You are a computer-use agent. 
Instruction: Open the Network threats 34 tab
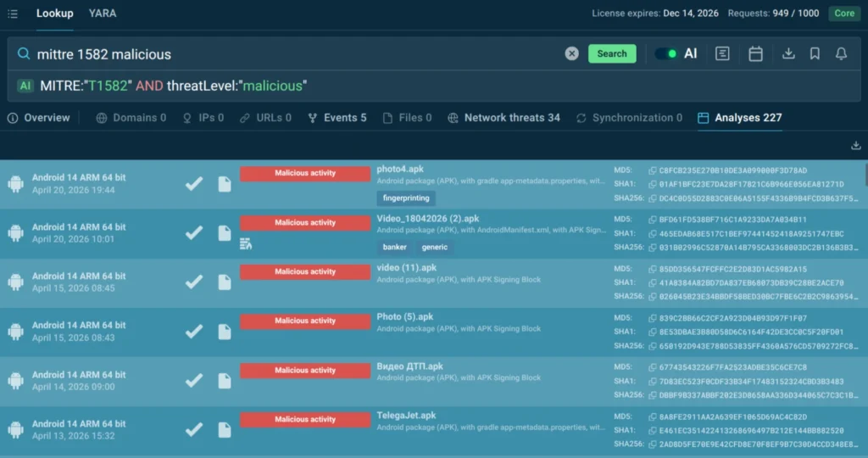[504, 118]
